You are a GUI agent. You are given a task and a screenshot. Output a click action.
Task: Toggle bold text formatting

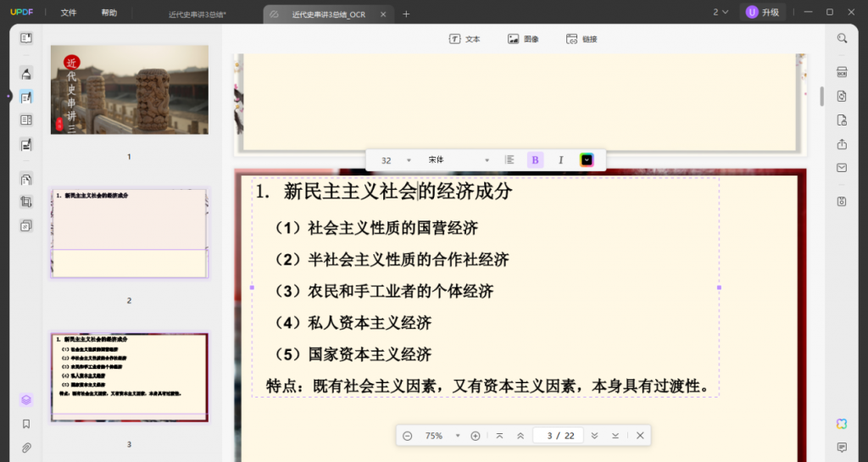point(535,160)
